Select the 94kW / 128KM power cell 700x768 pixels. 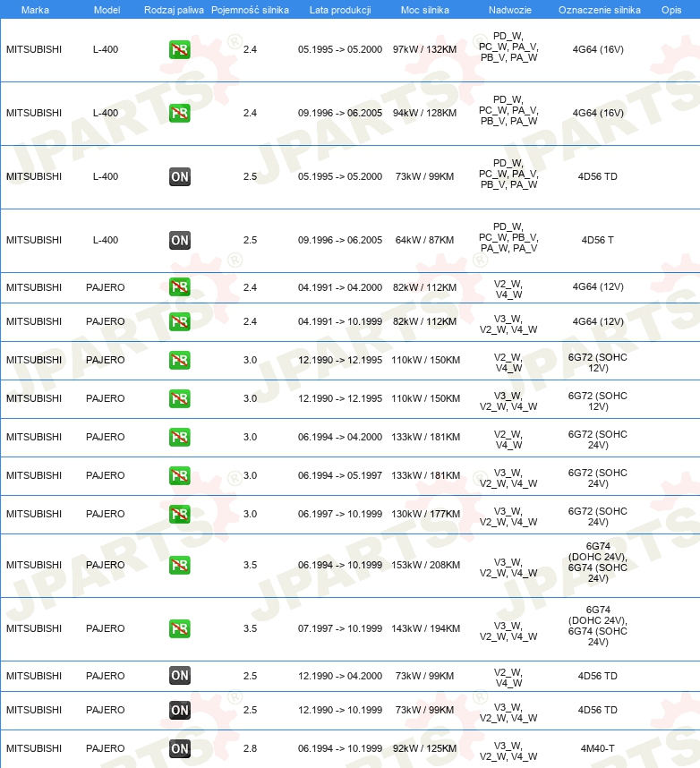424,113
